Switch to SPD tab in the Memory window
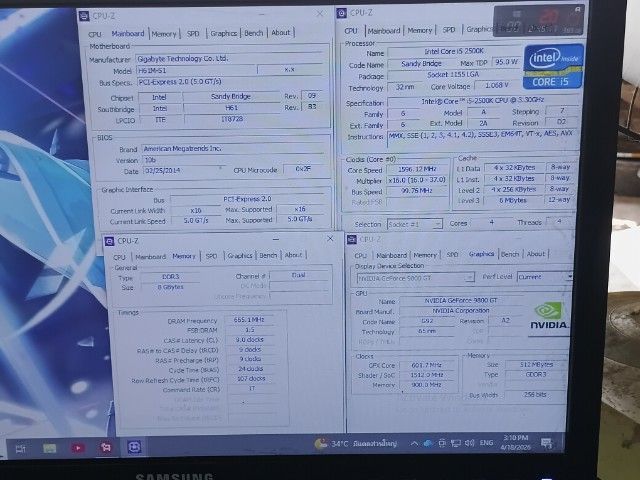The height and width of the screenshot is (480, 640). click(x=211, y=256)
